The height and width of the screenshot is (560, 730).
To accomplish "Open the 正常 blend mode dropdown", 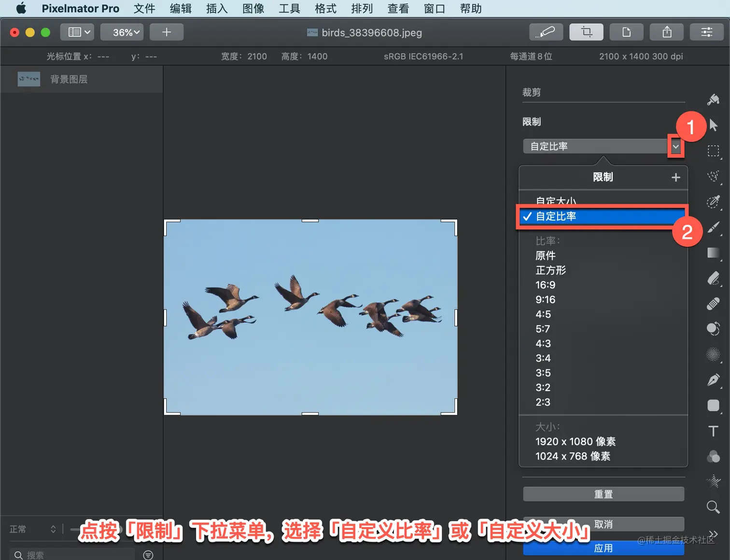I will point(33,529).
